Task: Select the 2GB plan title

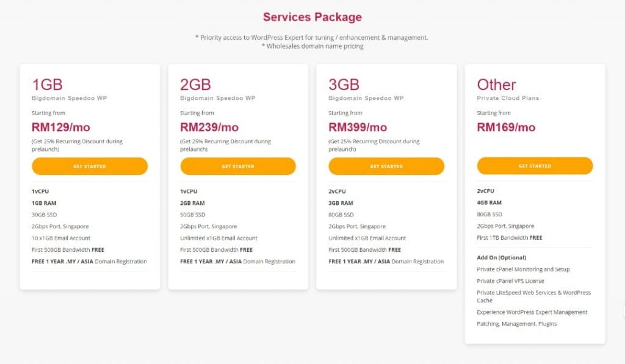Action: coord(196,84)
